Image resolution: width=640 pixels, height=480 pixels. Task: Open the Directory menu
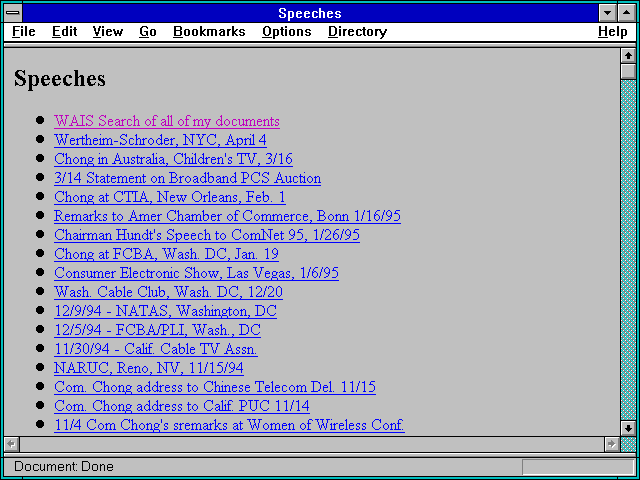point(358,31)
